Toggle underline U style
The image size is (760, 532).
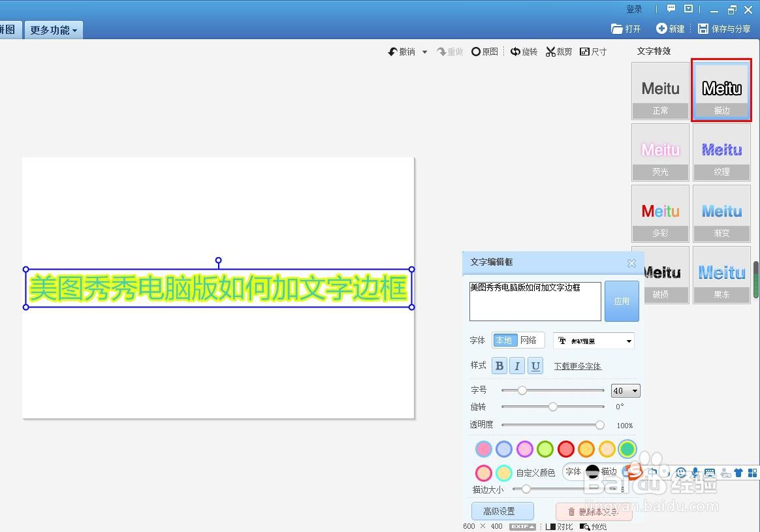535,366
